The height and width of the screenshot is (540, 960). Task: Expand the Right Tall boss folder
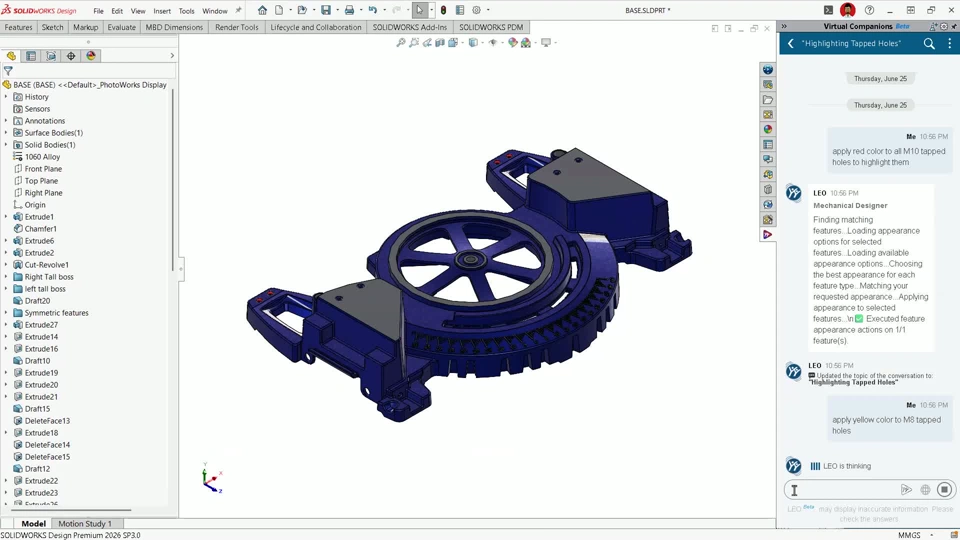(6, 277)
